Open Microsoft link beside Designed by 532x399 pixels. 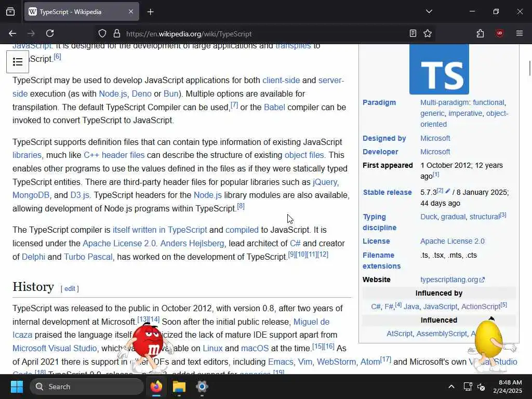[435, 138]
